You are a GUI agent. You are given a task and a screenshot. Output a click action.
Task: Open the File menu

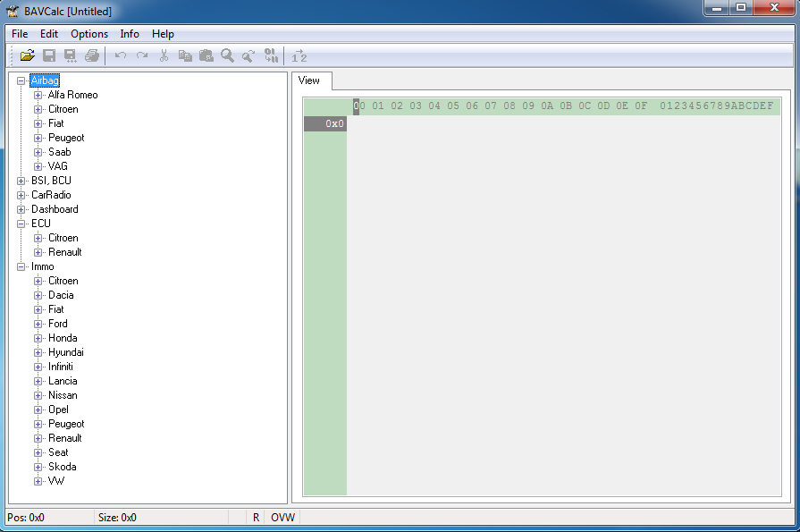(x=20, y=34)
